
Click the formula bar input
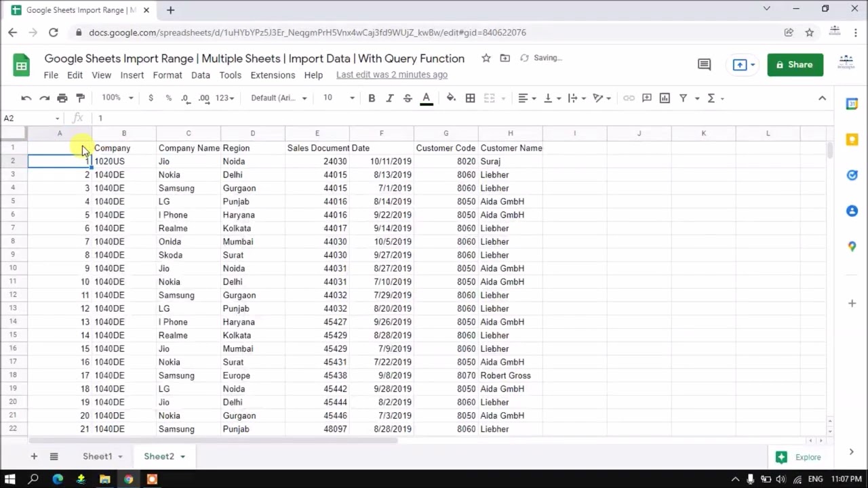coord(461,118)
